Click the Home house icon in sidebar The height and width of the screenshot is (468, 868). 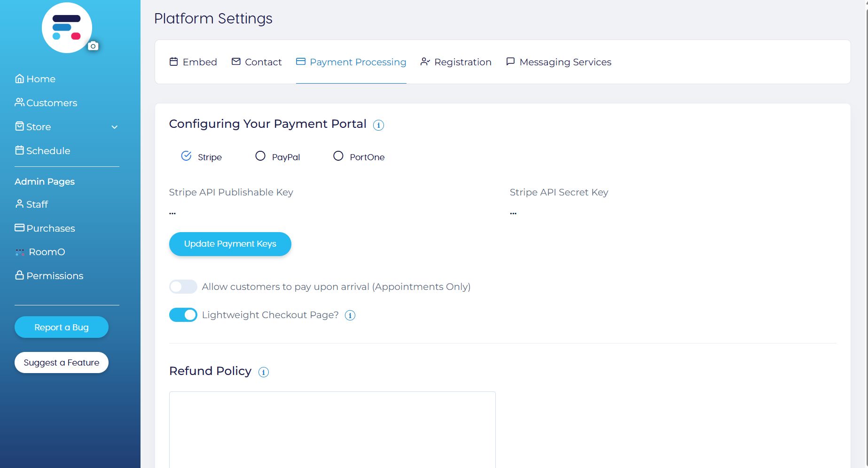coord(19,78)
